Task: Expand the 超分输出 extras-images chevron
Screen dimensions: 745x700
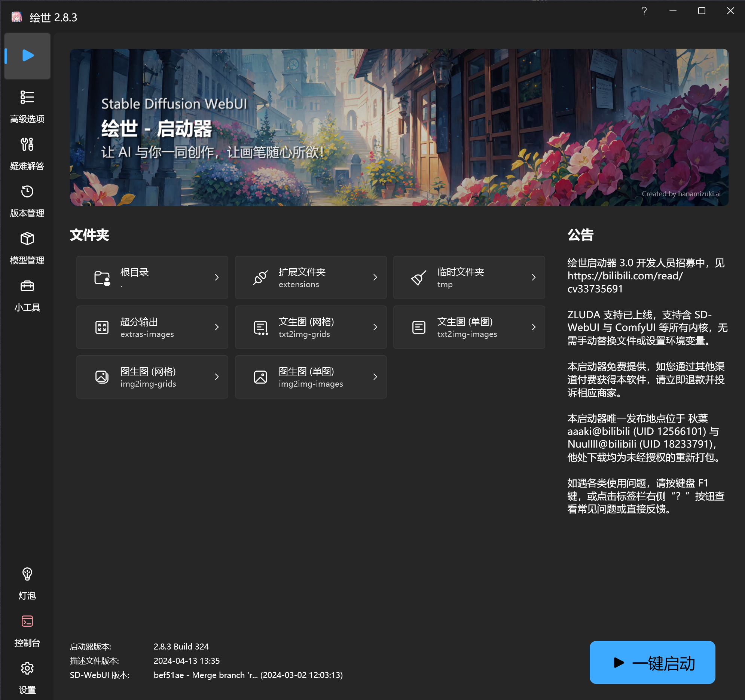Action: [217, 327]
